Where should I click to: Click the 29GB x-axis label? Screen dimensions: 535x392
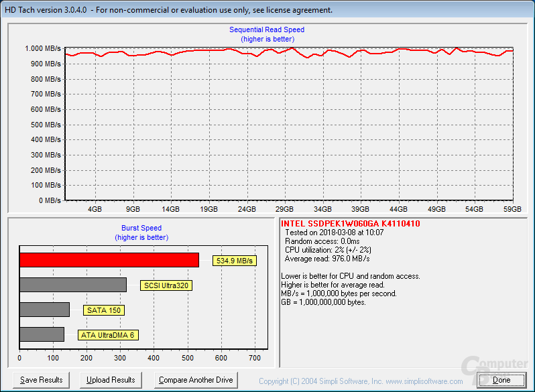click(284, 209)
